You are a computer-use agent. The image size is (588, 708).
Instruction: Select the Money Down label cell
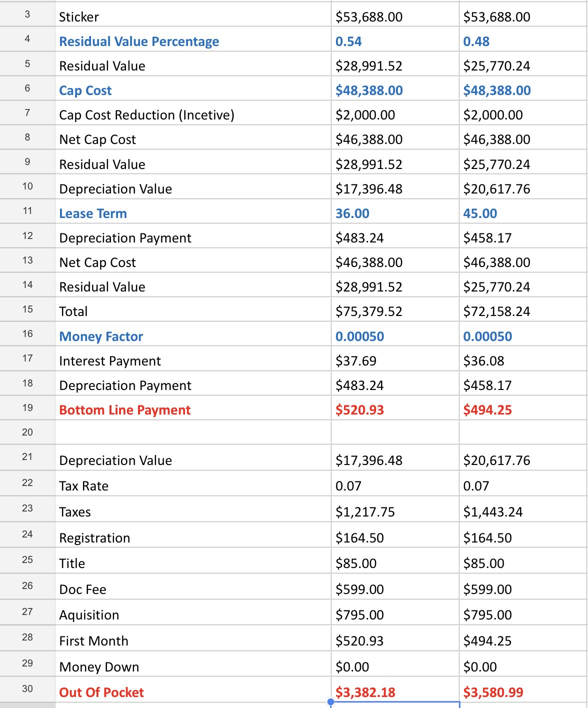pos(193,664)
